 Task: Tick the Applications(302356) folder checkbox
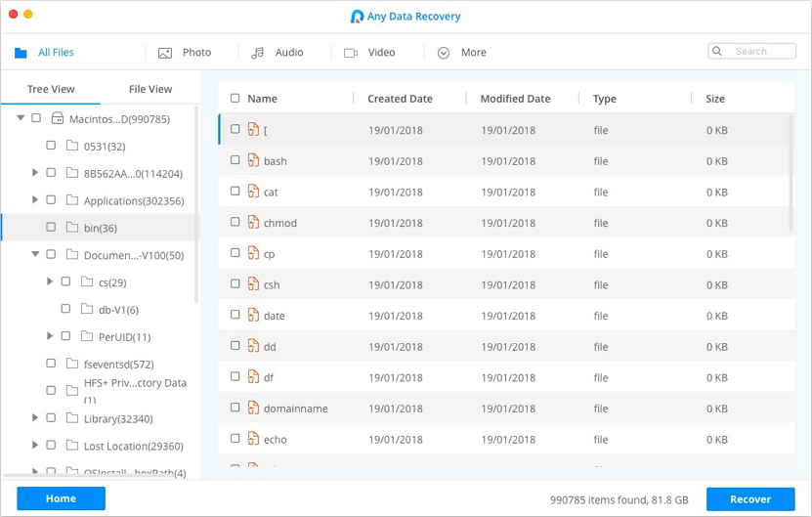pos(51,199)
